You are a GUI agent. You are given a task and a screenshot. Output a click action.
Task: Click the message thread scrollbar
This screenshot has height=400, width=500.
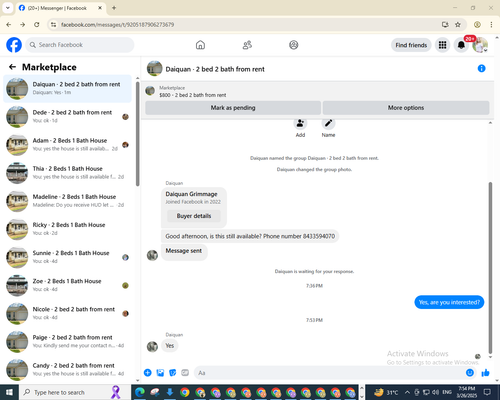click(490, 267)
